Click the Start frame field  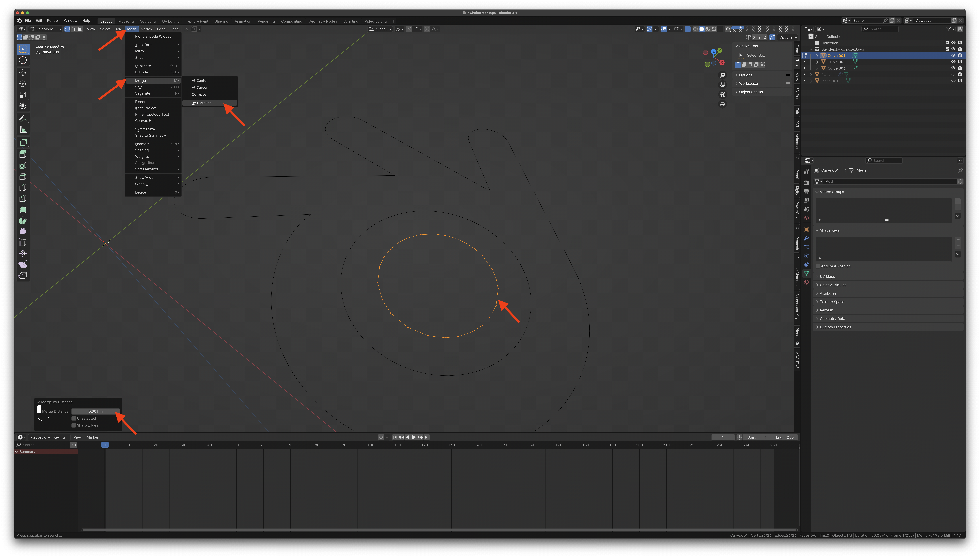[757, 437]
